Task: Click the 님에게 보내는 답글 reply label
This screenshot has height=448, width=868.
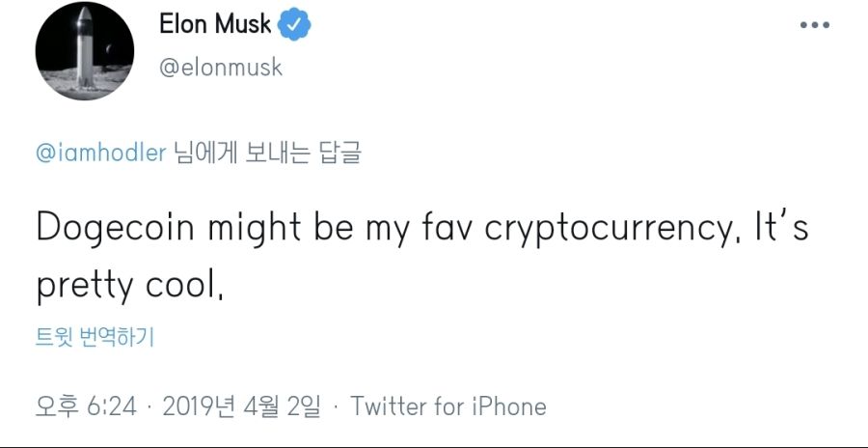Action: 267,154
